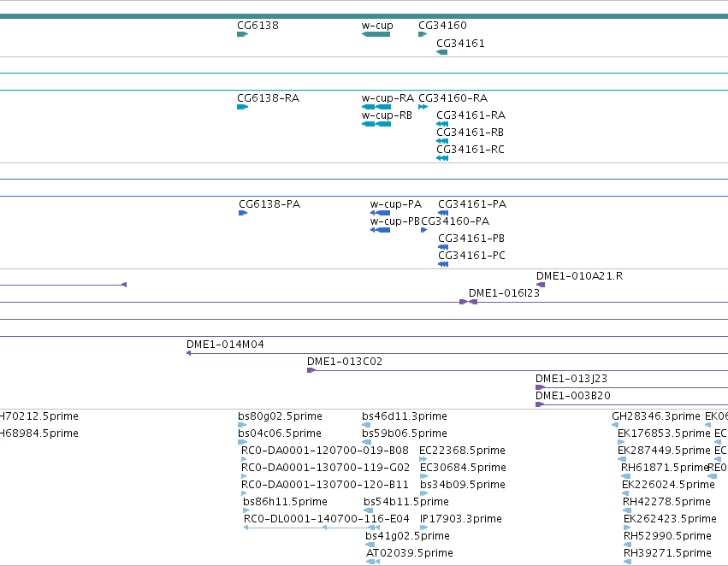
Task: Open transcript CG34161-RB
Action: (470, 133)
